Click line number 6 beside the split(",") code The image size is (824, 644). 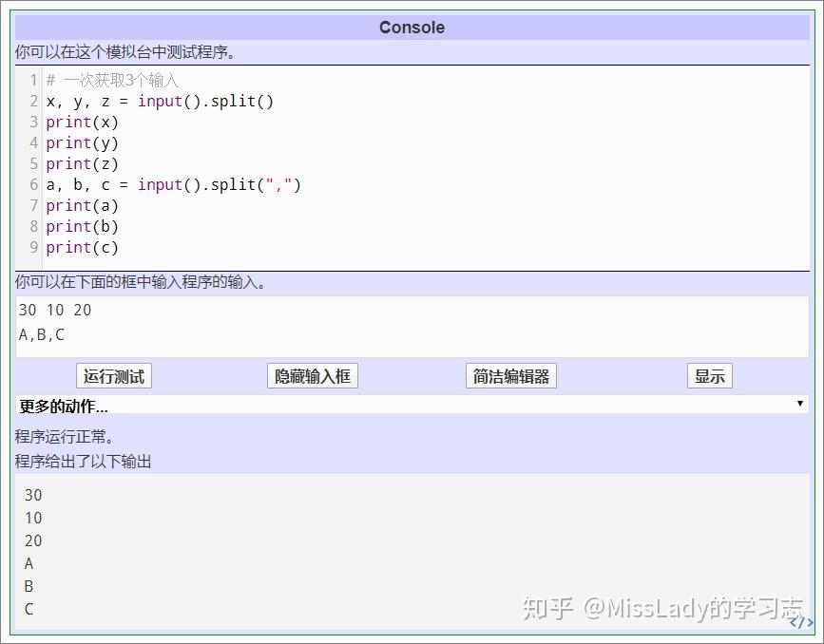[x=32, y=184]
